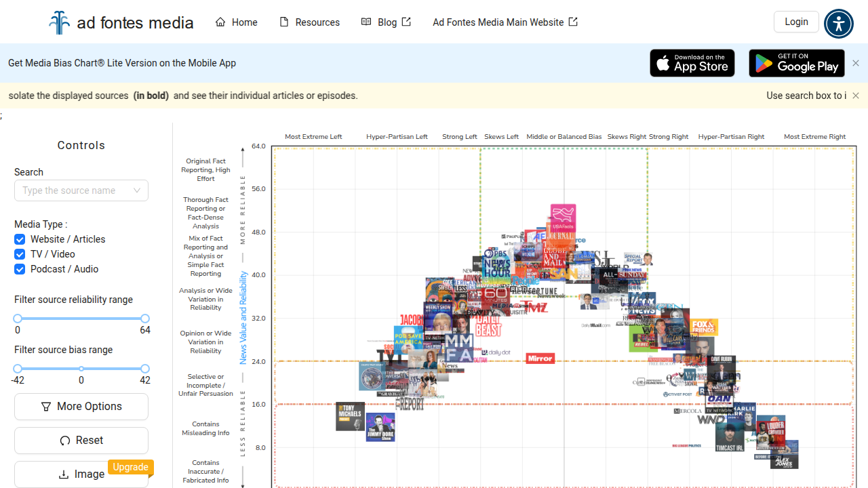Screen dimensions: 868x488
Task: Dismiss the yellow search tip banner
Action: click(856, 96)
